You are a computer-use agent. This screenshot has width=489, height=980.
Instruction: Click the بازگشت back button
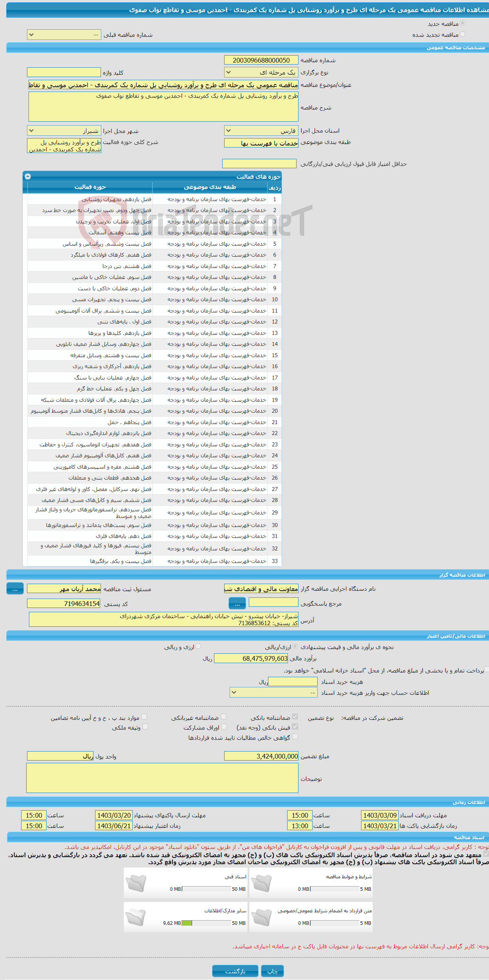236,972
